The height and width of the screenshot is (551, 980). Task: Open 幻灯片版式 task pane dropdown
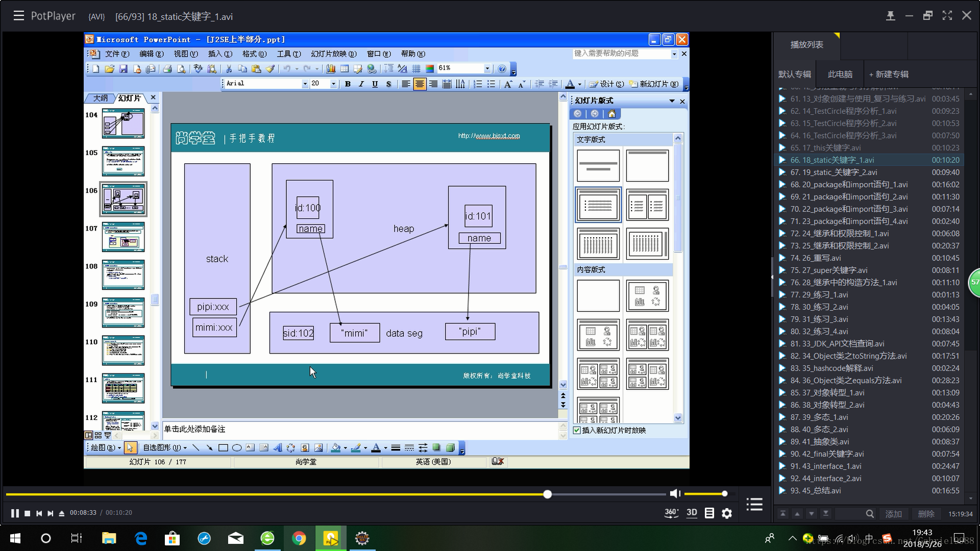[x=672, y=101]
